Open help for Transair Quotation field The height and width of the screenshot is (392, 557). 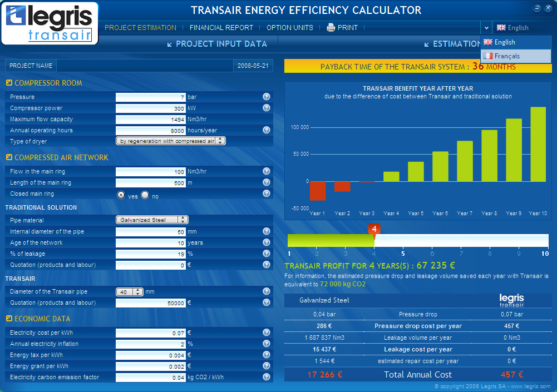(267, 302)
